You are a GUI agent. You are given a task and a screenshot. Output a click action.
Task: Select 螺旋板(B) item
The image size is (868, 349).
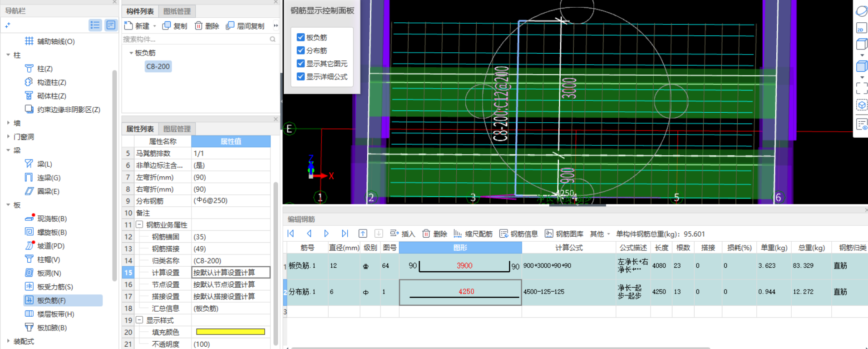click(52, 232)
